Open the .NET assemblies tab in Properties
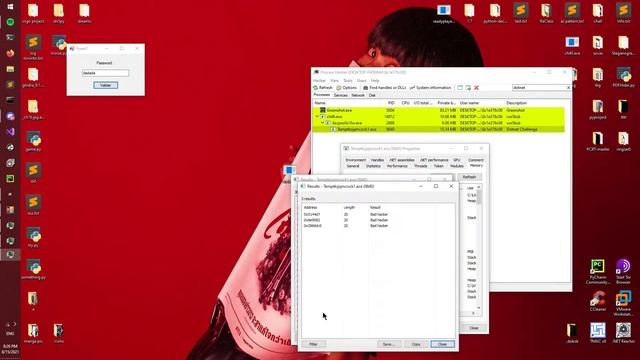640x360 pixels. (402, 160)
